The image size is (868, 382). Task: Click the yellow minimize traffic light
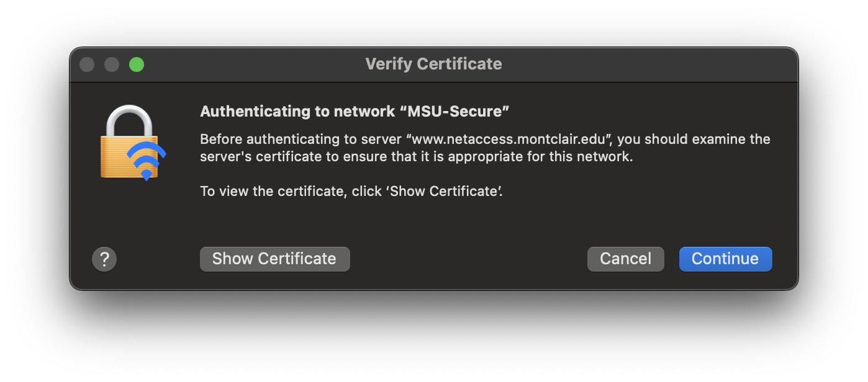tap(112, 64)
